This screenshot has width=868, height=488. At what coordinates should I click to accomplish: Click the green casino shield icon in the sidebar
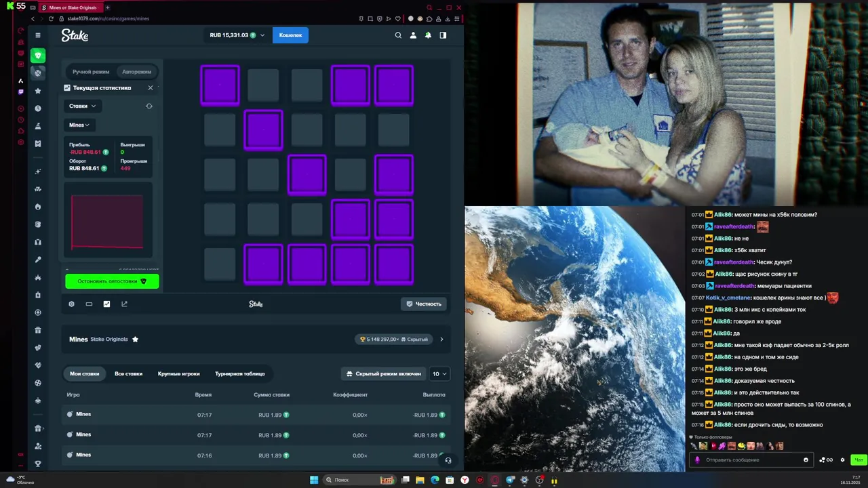pyautogui.click(x=38, y=56)
